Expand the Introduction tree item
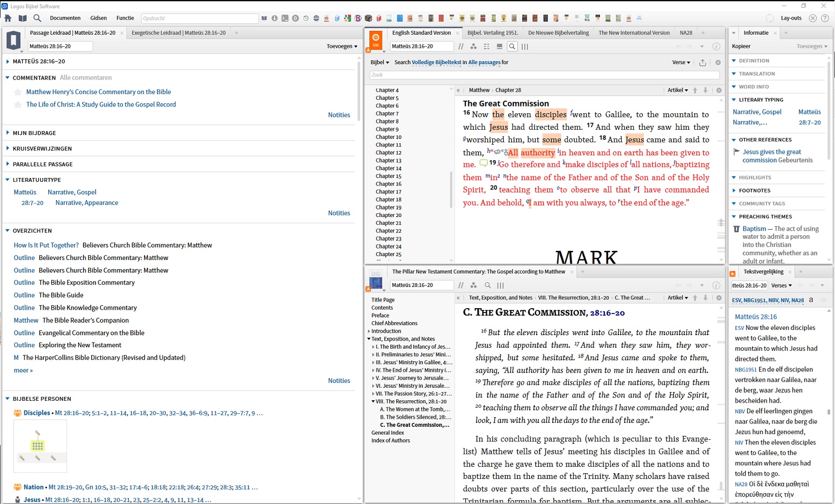835x504 pixels. 369,331
